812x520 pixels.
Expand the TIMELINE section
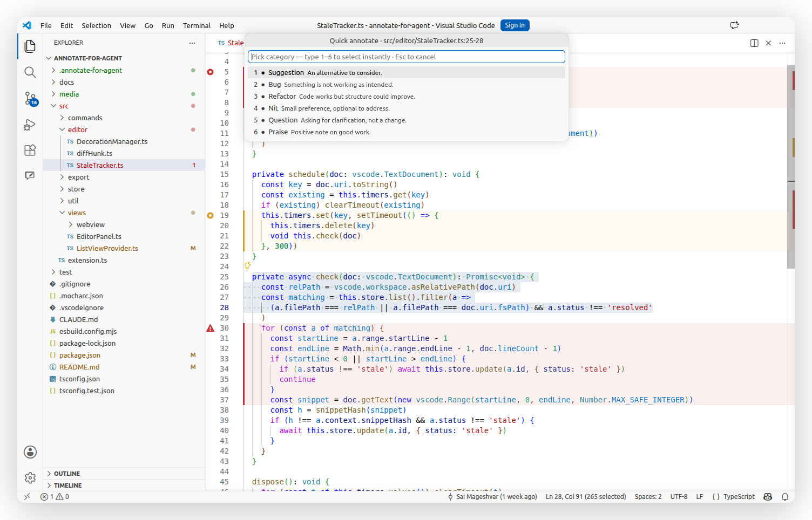124,485
